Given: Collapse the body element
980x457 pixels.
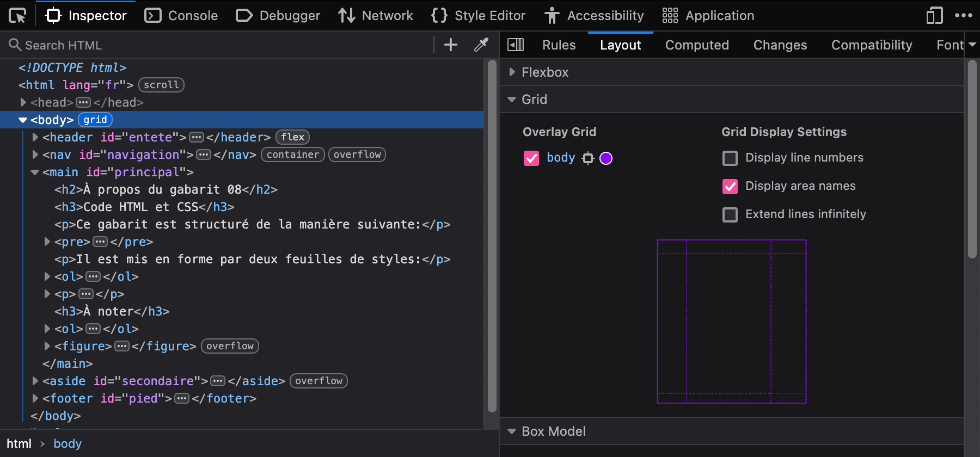Looking at the screenshot, I should (x=23, y=120).
